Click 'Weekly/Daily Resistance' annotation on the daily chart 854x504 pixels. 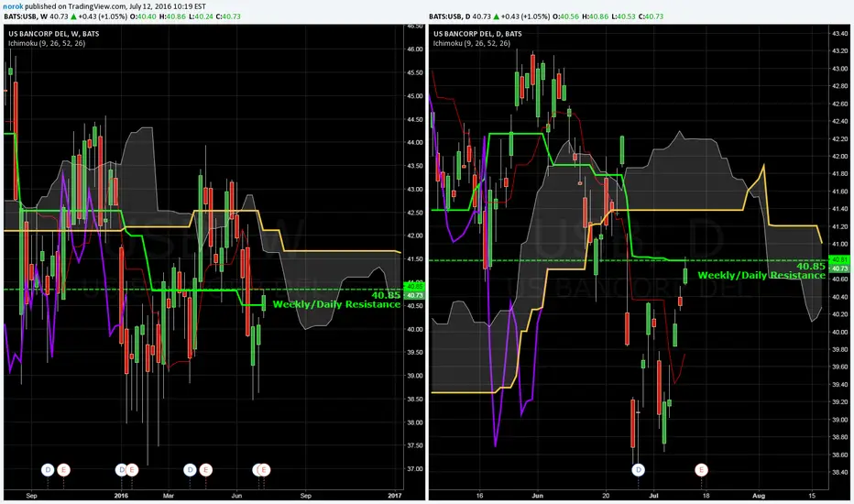tap(761, 275)
